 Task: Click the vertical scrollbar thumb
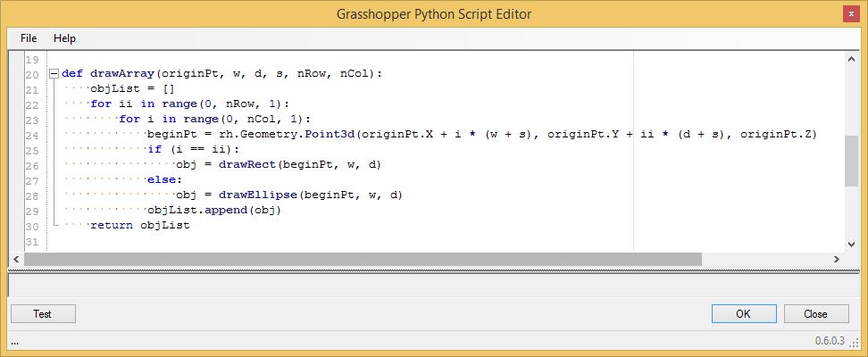tap(851, 161)
